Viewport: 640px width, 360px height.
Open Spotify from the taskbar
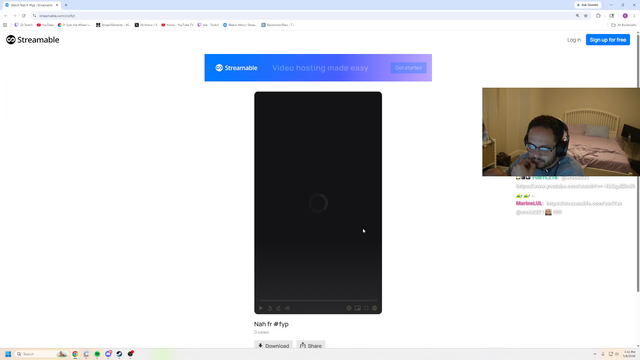pos(97,354)
